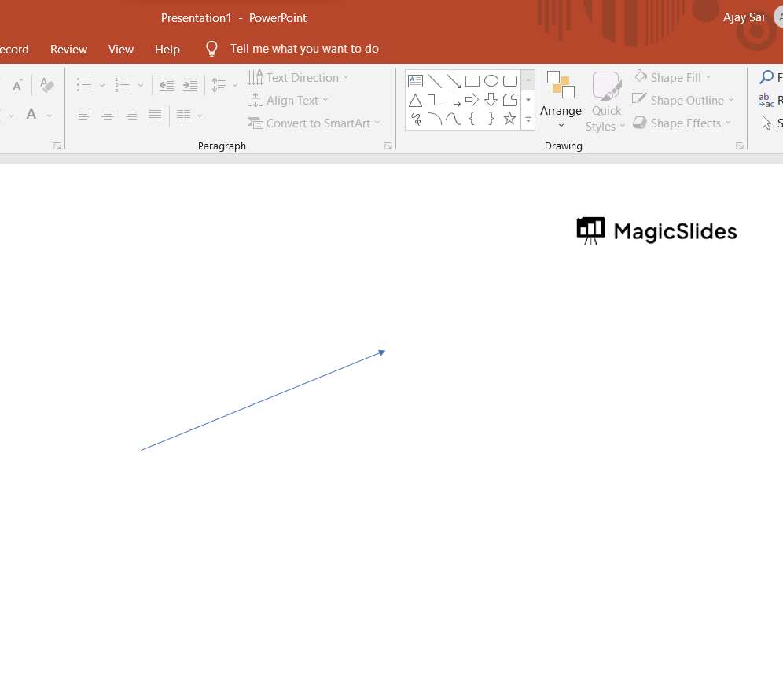Expand the shapes gallery More button
The image size is (783, 700).
point(528,120)
